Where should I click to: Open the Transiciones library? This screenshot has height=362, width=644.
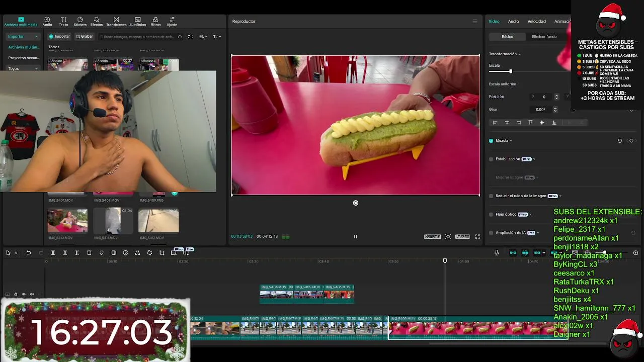pos(116,22)
